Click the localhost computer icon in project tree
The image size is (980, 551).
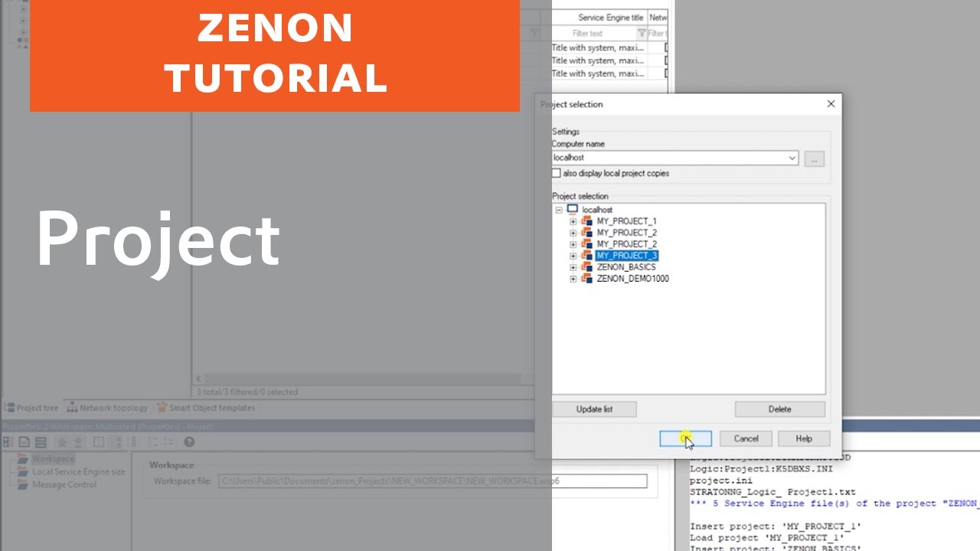tap(573, 209)
